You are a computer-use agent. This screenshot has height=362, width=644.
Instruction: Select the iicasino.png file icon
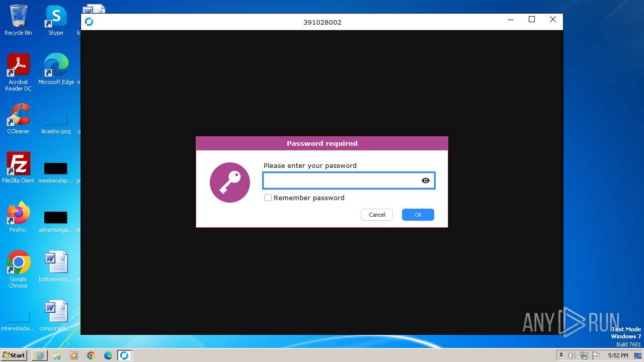coord(56,122)
